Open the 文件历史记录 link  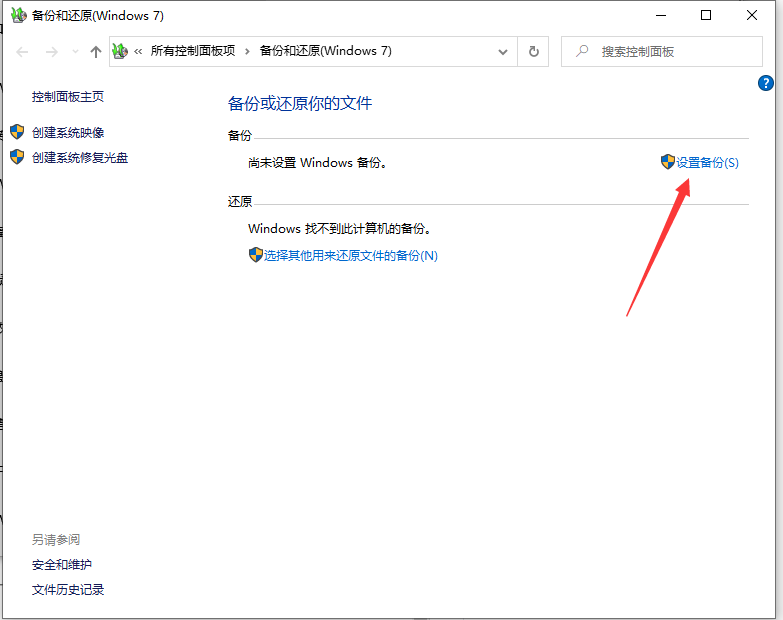pyautogui.click(x=68, y=589)
